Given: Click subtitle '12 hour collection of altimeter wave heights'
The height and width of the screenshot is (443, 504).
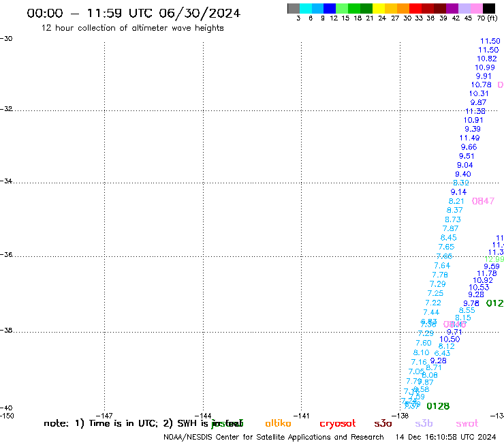Looking at the screenshot, I should [x=132, y=28].
